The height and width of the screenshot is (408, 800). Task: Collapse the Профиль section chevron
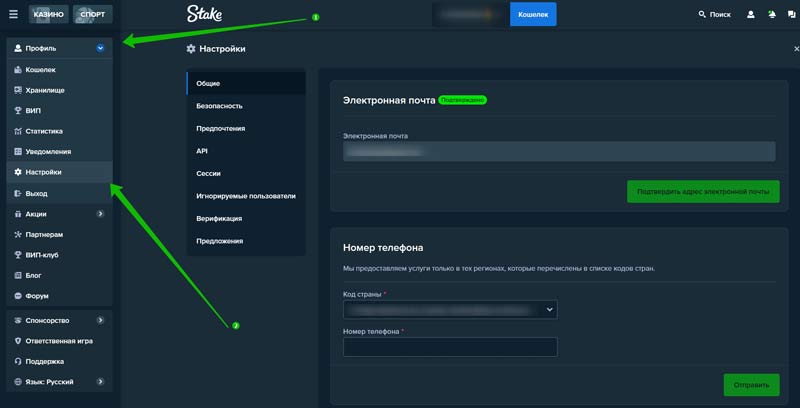pyautogui.click(x=100, y=48)
